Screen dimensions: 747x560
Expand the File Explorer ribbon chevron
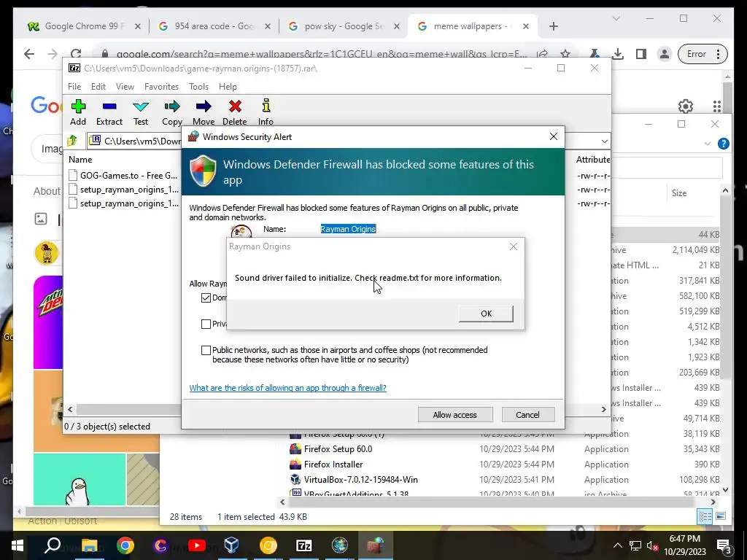(708, 144)
